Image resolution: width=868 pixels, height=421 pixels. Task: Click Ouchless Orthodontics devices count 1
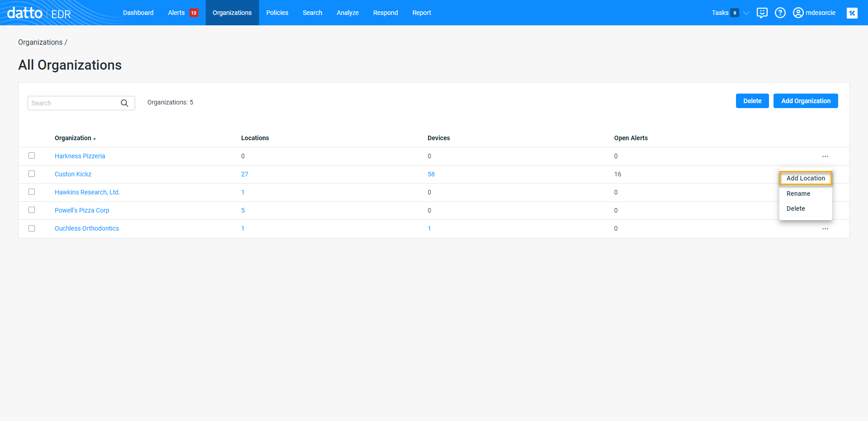pos(429,228)
